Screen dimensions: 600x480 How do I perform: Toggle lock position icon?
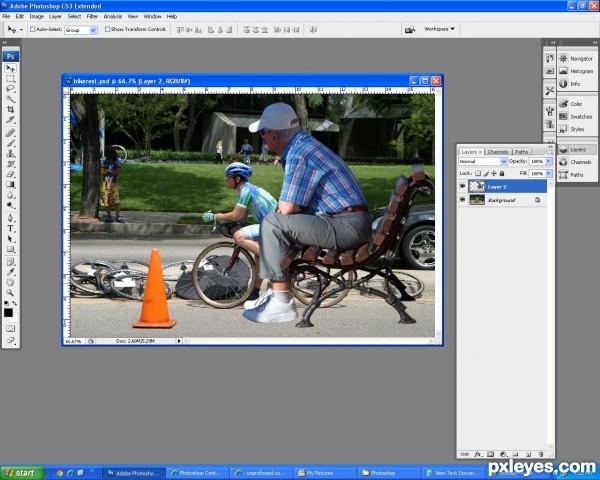[494, 173]
